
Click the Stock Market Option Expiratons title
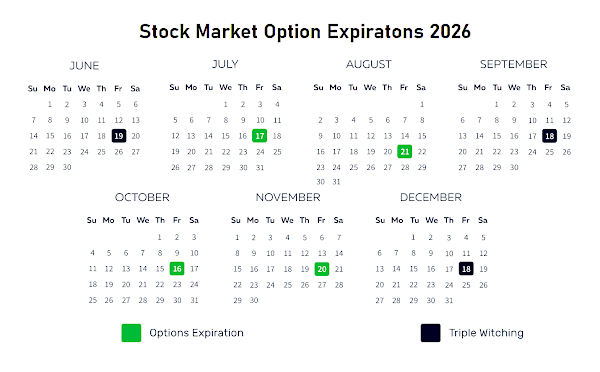tap(305, 31)
